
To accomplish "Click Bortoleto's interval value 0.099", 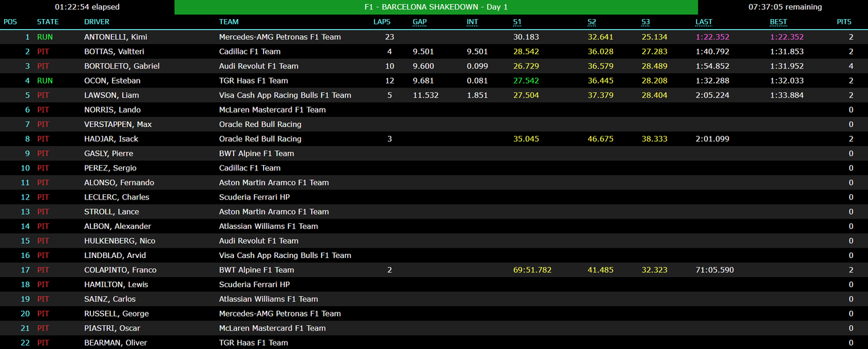I will pos(477,67).
